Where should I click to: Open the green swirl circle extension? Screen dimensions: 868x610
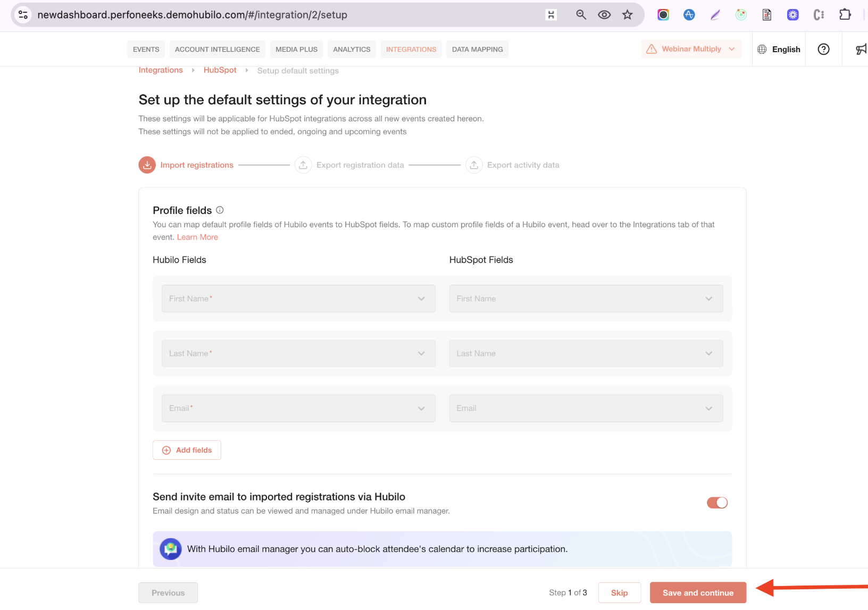point(741,15)
